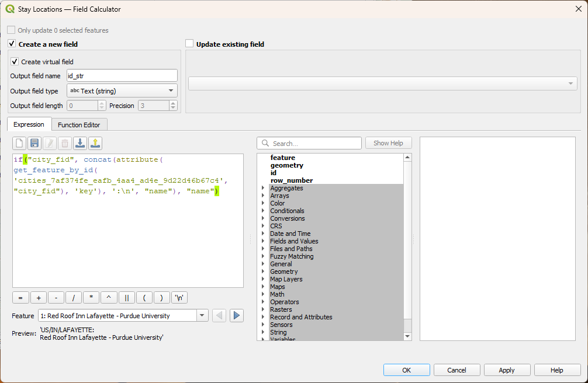This screenshot has height=383, width=588.
Task: Open the Output field type dropdown
Action: click(122, 90)
